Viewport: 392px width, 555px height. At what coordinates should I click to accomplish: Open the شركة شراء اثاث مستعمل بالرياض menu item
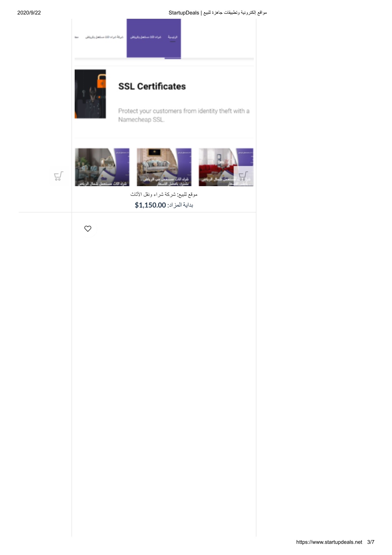[x=104, y=37]
